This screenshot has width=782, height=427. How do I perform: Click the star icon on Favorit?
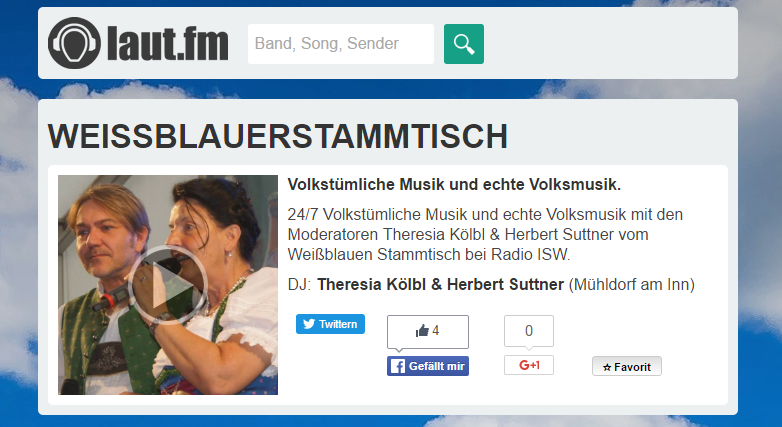pyautogui.click(x=607, y=368)
